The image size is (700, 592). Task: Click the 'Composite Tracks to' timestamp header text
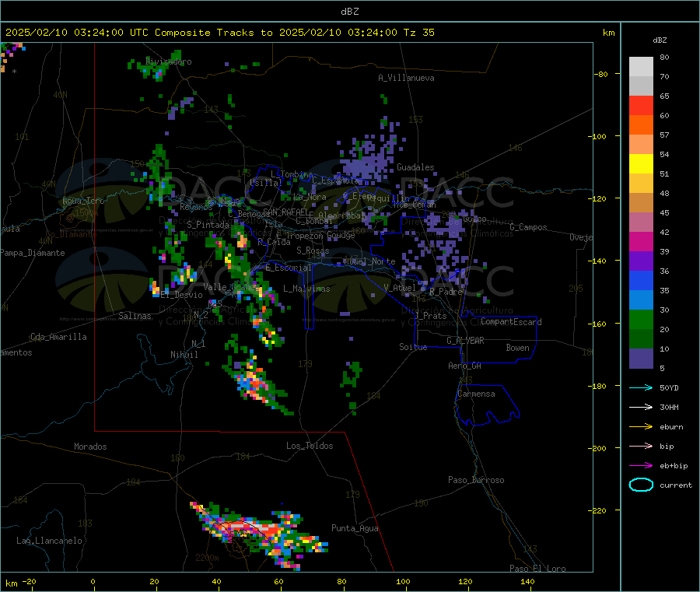[213, 33]
